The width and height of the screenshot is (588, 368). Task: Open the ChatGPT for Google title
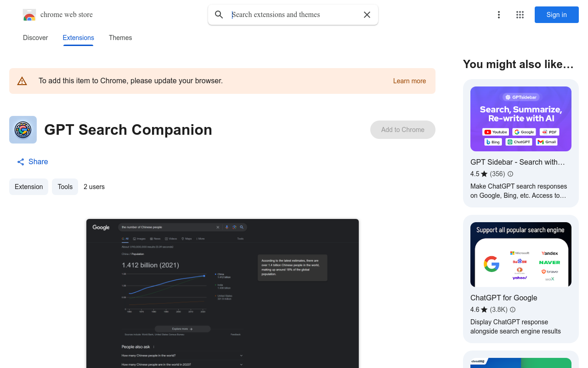click(504, 298)
